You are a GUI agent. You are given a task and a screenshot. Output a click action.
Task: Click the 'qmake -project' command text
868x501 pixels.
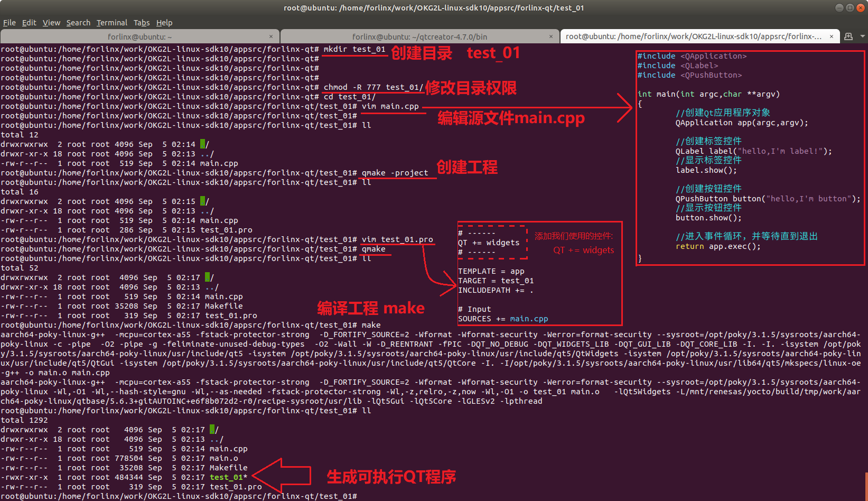(x=395, y=173)
